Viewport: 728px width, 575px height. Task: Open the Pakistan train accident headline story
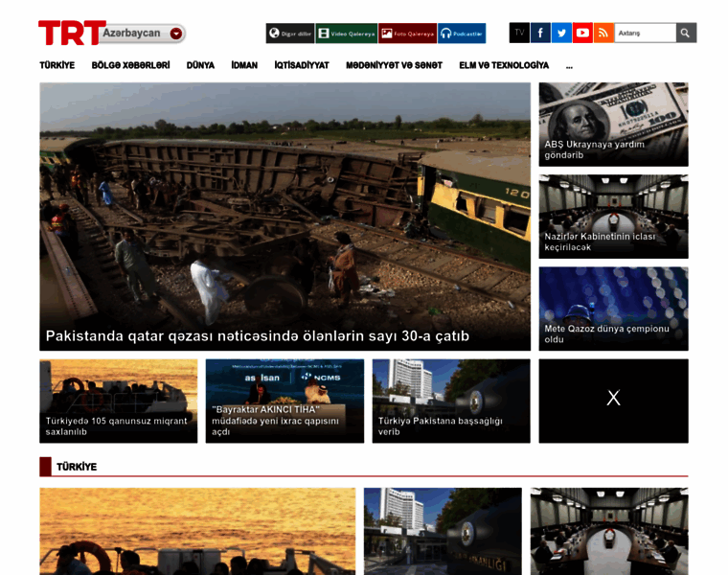pos(285,217)
